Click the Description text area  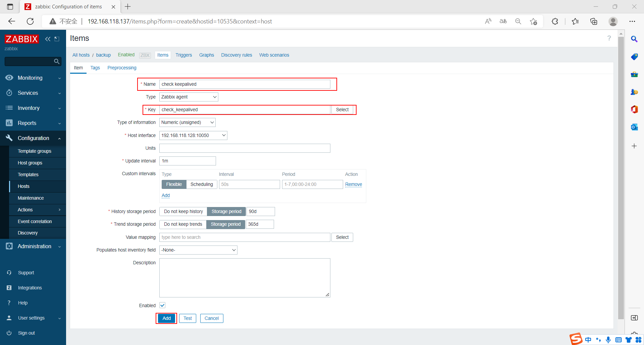[245, 278]
